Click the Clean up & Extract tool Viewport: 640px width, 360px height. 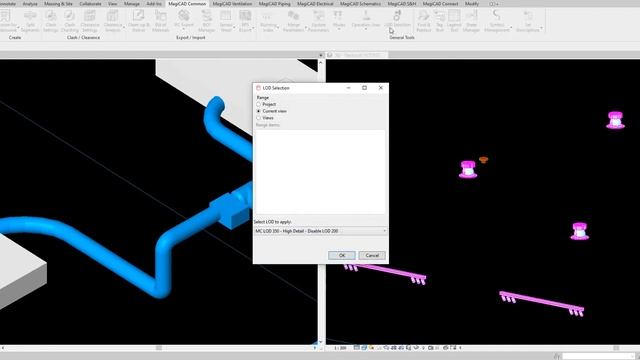tap(138, 21)
